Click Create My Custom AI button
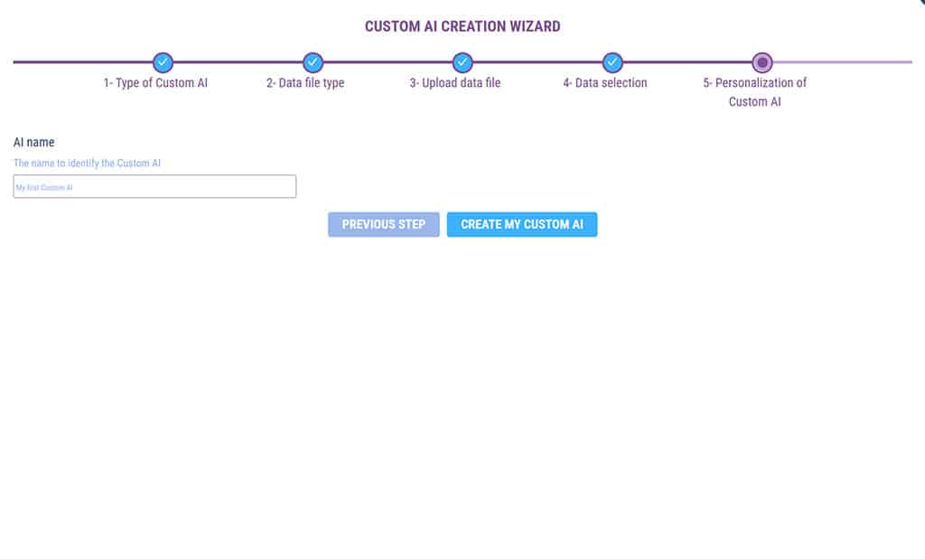Viewport: 925px width, 560px height. tap(522, 225)
